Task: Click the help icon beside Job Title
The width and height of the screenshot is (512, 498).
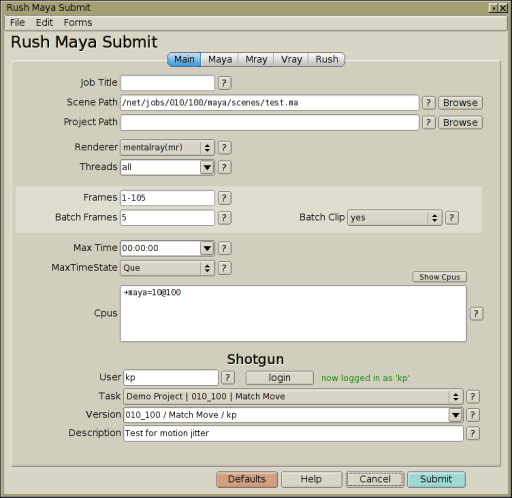Action: click(x=225, y=83)
